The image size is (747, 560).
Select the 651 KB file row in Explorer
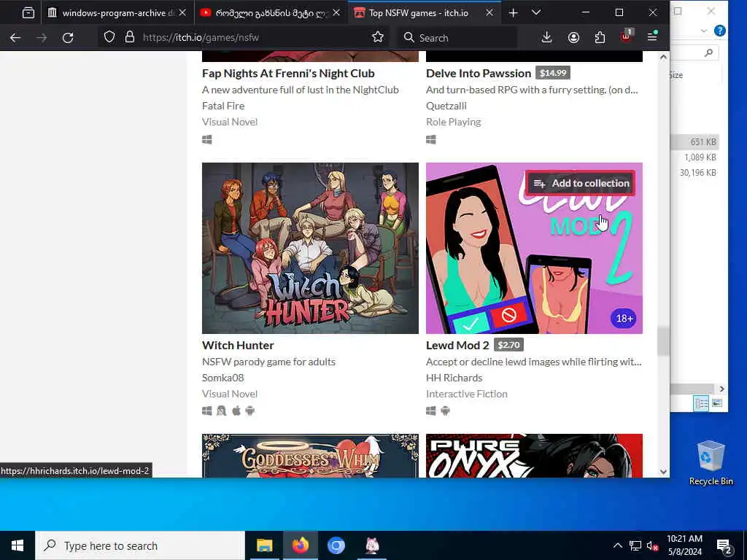point(695,142)
